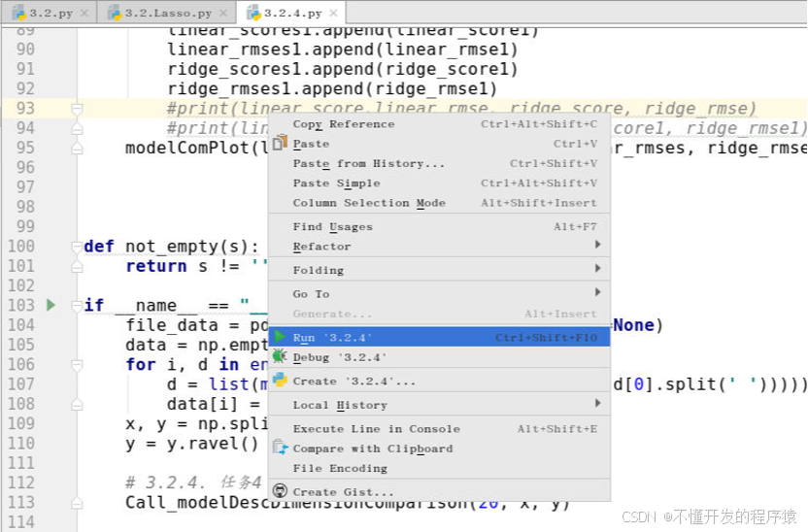Close the 3.2.Lasso.py editor tab
This screenshot has height=532, width=808.
[x=223, y=13]
